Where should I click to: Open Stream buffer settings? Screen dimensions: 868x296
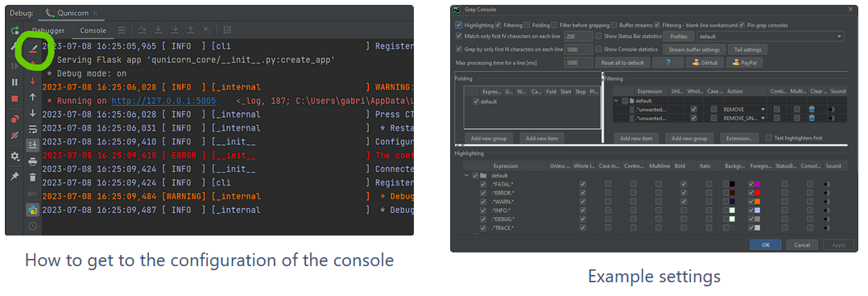(x=694, y=49)
